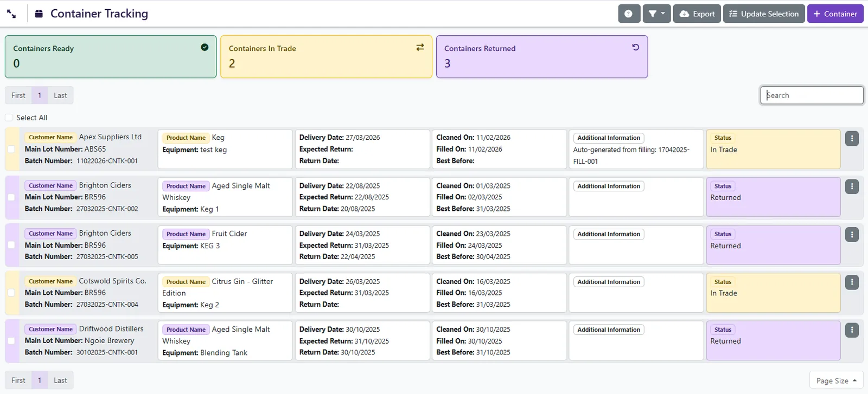Click the expand fullscreen arrows icon
Screen dimensions: 868x394
(11, 14)
